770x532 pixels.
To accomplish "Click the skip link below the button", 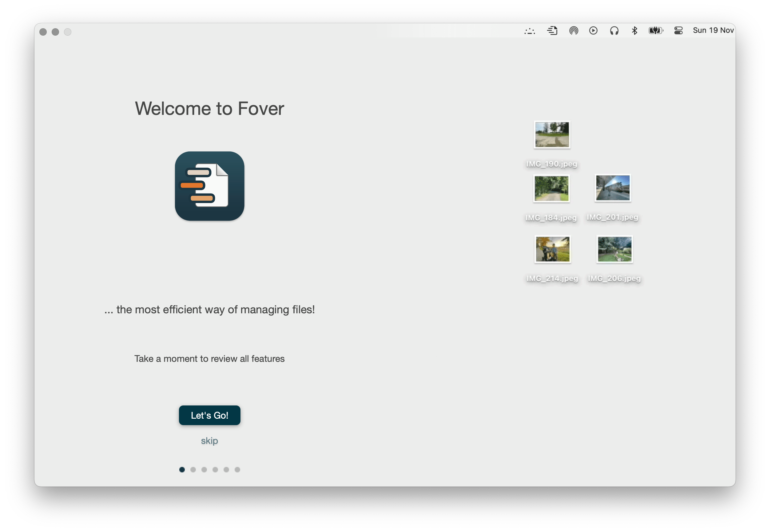I will coord(209,440).
